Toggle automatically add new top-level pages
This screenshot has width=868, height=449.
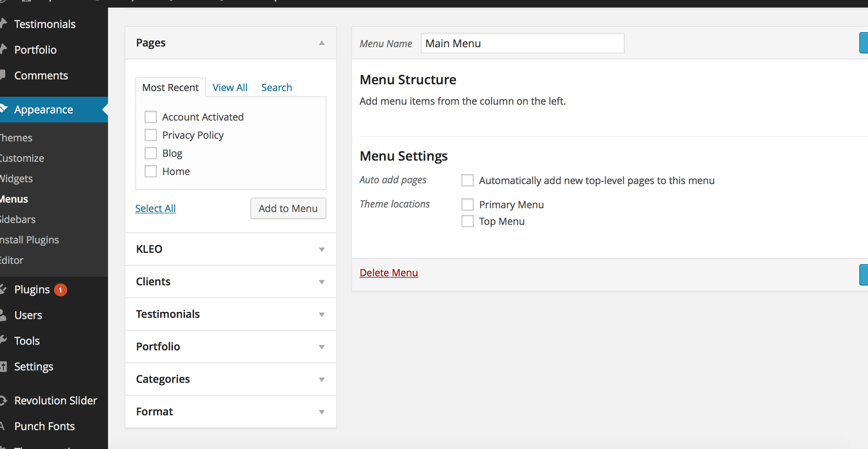click(x=467, y=180)
